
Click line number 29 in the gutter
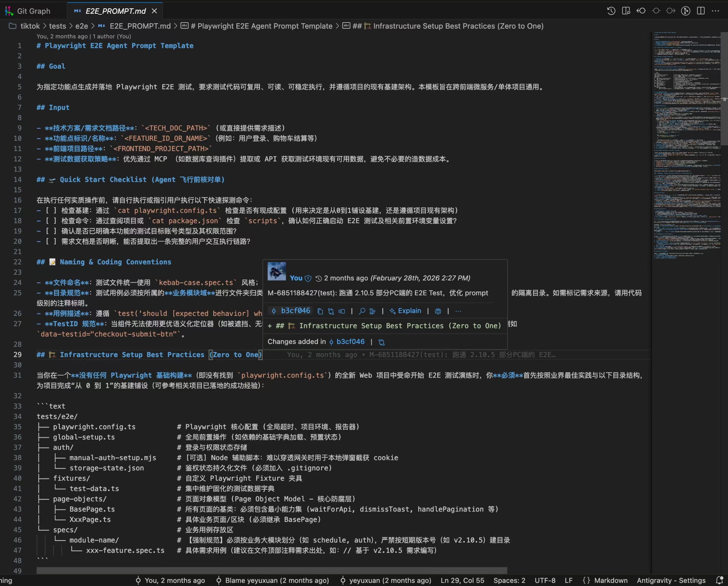[x=18, y=355]
